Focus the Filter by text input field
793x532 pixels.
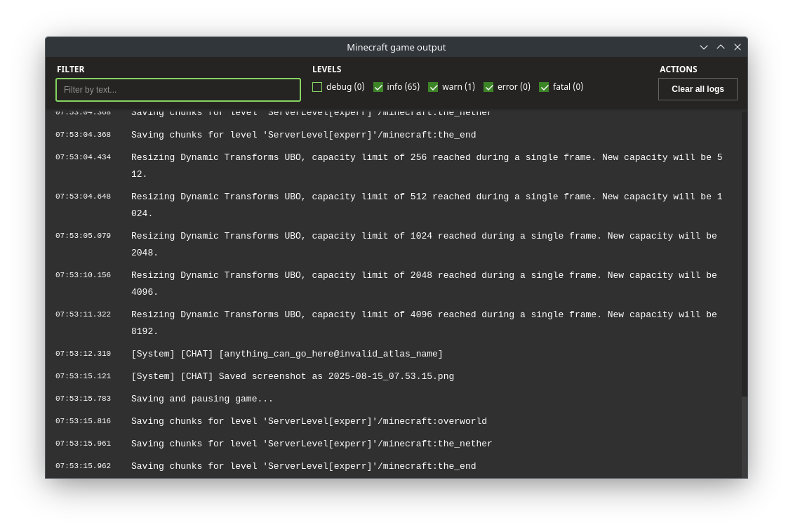click(178, 90)
